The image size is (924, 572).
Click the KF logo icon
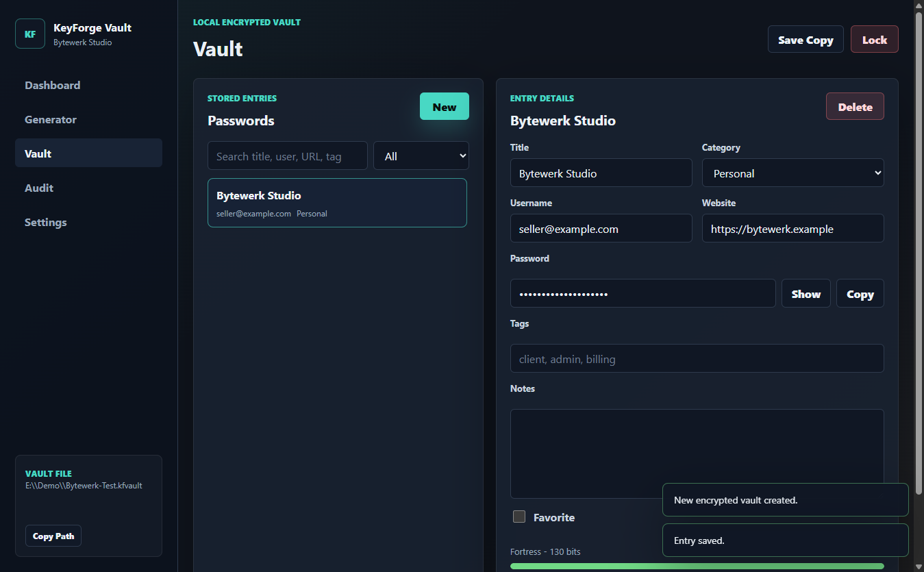pos(30,34)
